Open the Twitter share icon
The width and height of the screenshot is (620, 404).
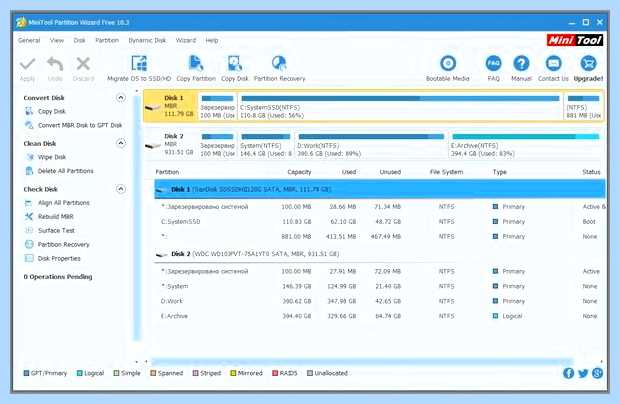coord(583,373)
